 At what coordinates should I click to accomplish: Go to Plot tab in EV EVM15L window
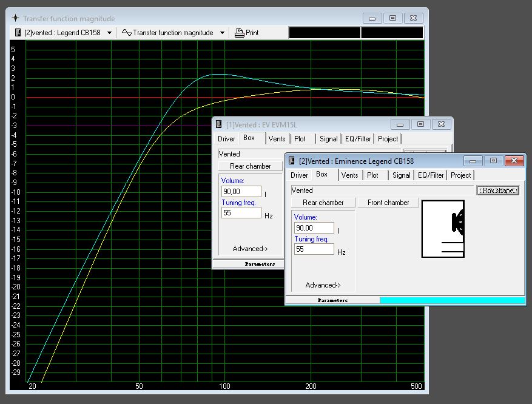[x=300, y=139]
